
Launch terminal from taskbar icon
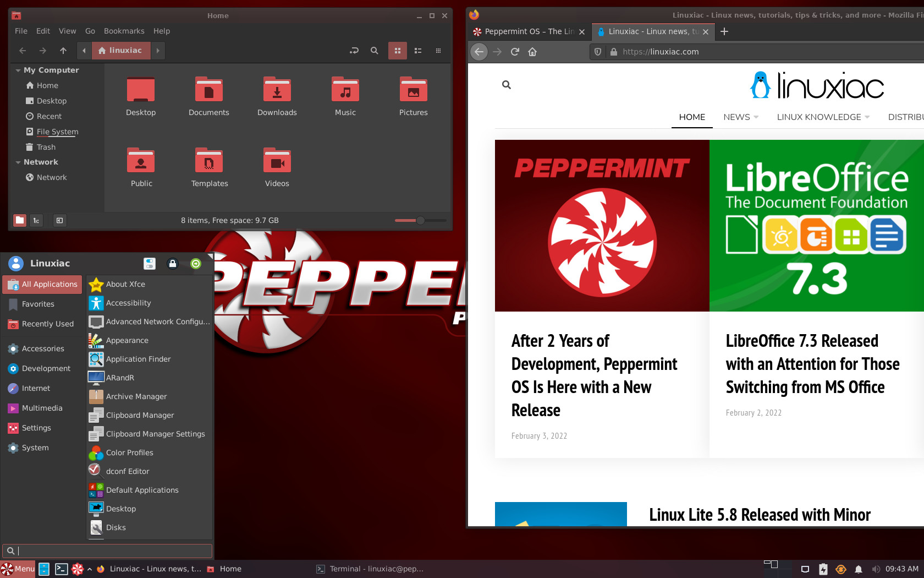61,569
